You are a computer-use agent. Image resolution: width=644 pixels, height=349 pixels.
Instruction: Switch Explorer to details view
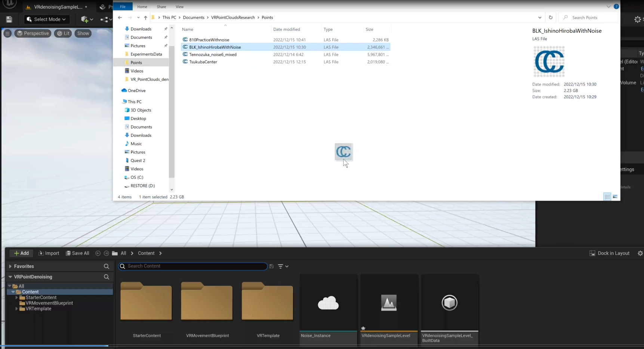(607, 197)
